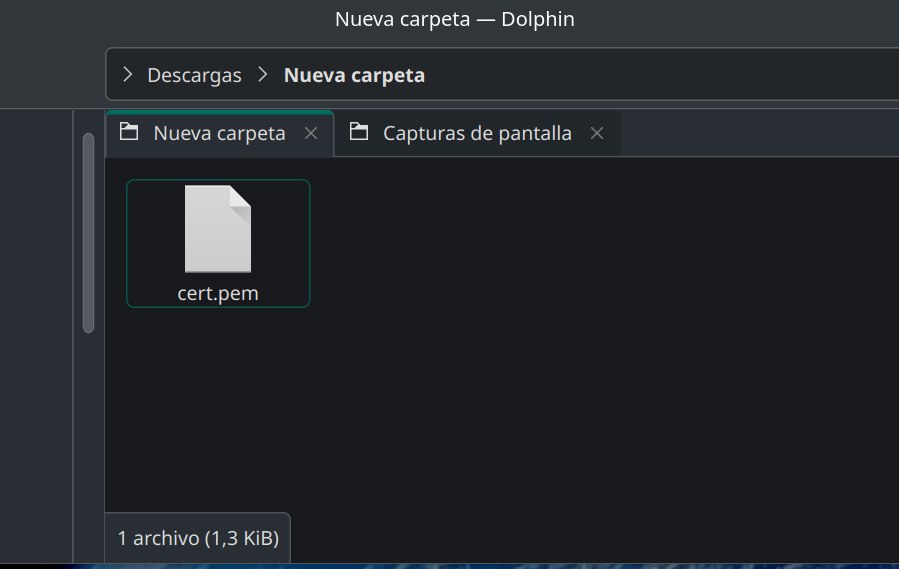Click the folder icon on Nueva carpeta tab

(129, 132)
